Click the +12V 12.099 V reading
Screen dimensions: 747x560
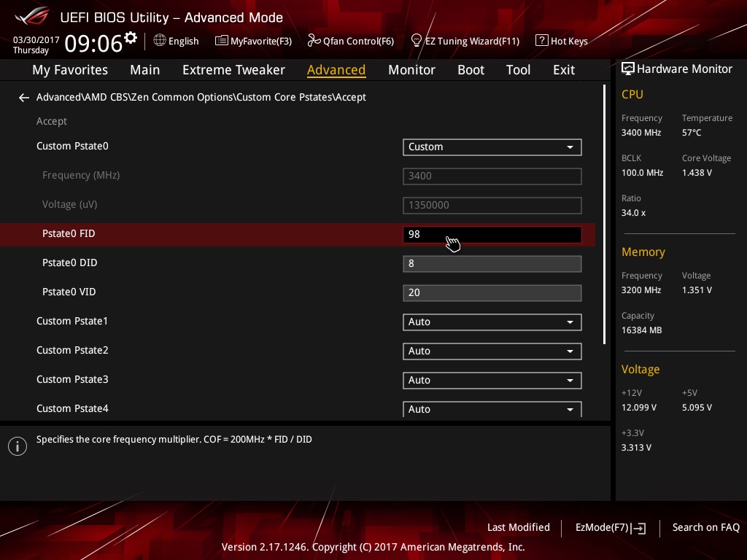(638, 408)
